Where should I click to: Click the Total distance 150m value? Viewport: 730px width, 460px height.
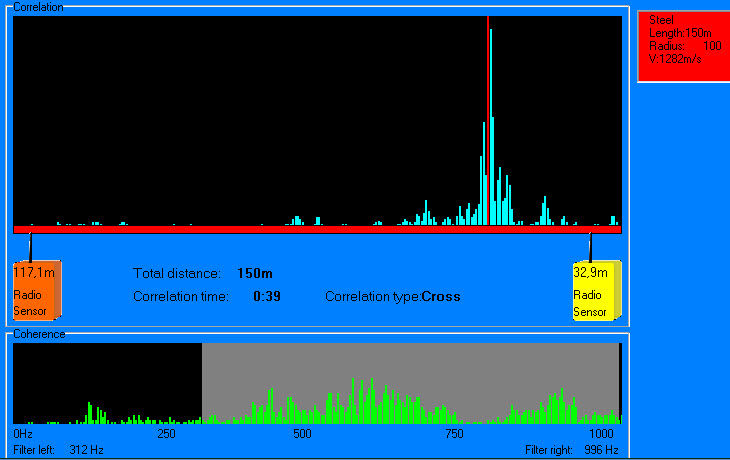pos(255,273)
